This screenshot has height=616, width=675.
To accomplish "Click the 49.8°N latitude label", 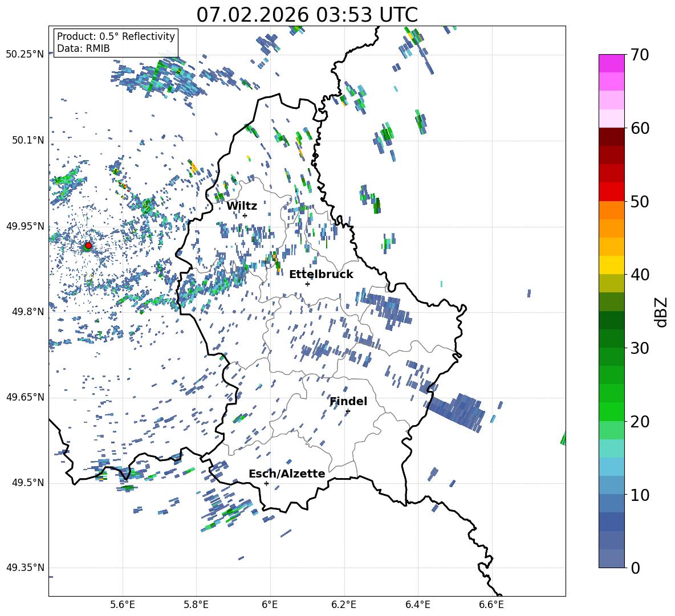I will pos(27,312).
